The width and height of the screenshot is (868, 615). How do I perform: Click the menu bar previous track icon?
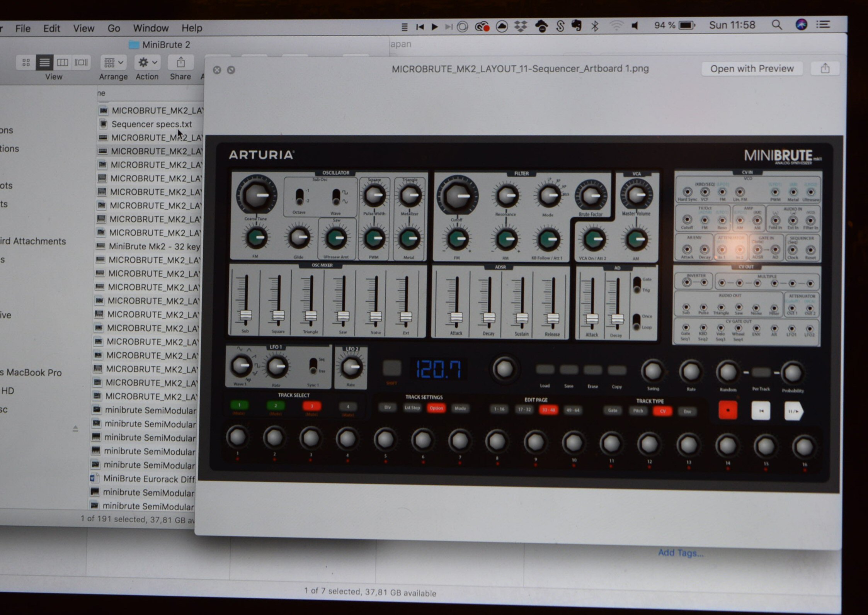pyautogui.click(x=420, y=27)
